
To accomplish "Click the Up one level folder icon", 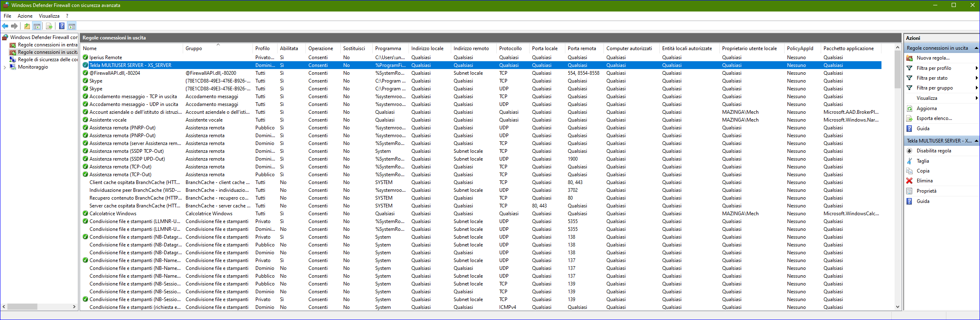I will pos(27,26).
